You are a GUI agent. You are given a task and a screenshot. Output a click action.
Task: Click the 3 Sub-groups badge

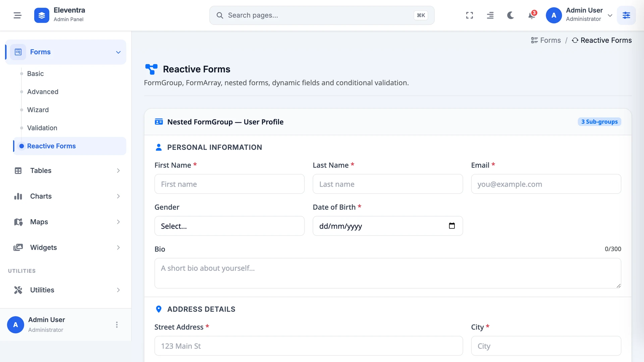(x=599, y=122)
